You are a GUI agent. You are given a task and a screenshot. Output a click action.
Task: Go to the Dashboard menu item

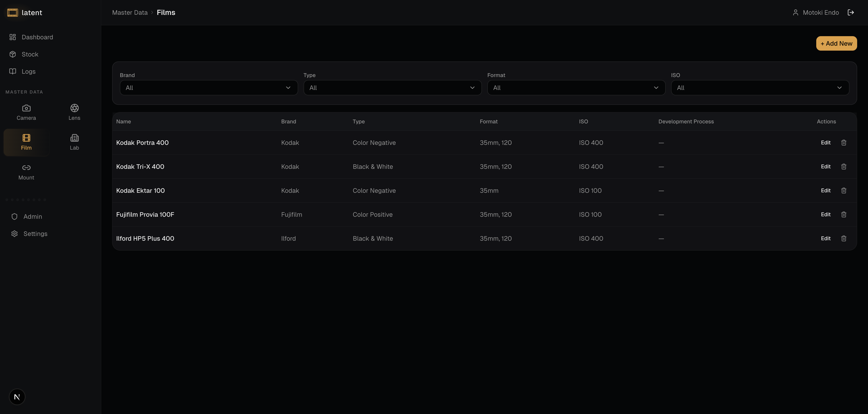[x=37, y=37]
